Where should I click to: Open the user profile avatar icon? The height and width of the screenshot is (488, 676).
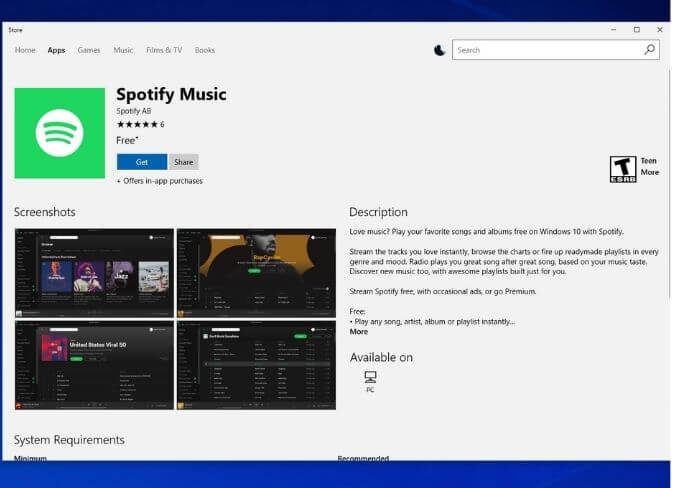click(440, 50)
